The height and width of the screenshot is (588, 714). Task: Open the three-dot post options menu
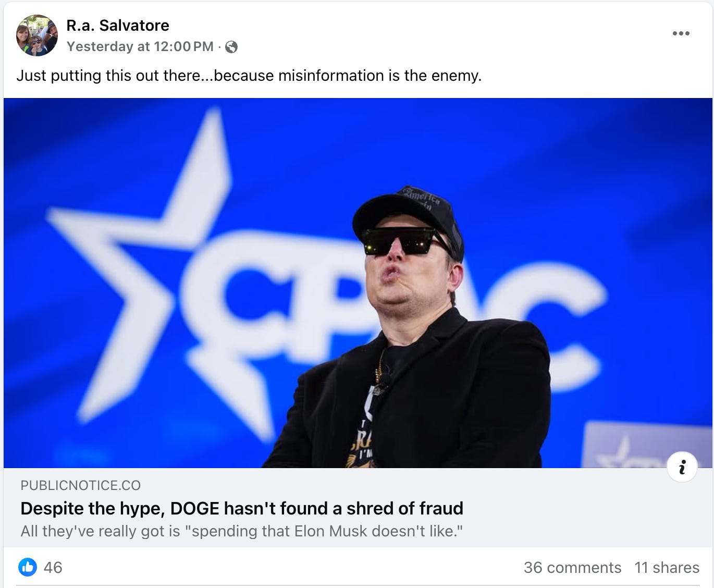click(x=681, y=33)
